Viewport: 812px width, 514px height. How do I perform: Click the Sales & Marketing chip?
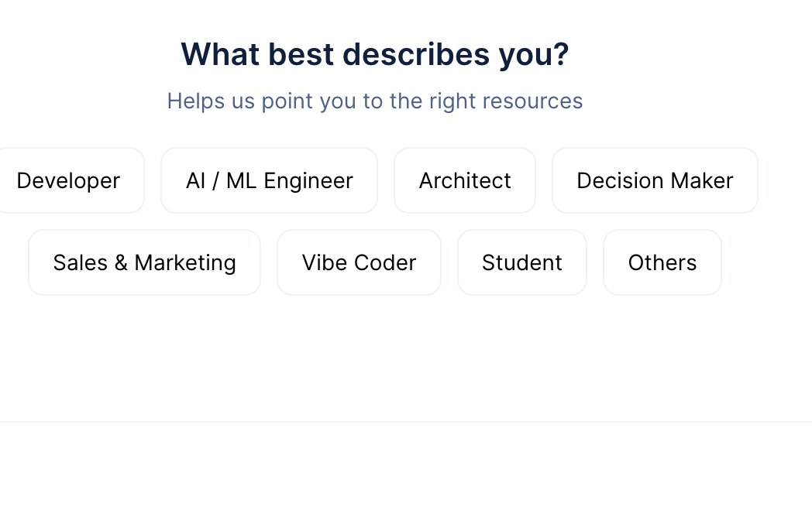pyautogui.click(x=144, y=262)
